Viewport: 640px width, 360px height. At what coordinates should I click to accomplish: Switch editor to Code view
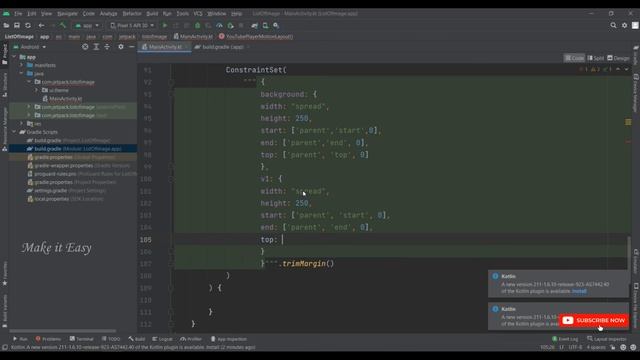point(574,58)
